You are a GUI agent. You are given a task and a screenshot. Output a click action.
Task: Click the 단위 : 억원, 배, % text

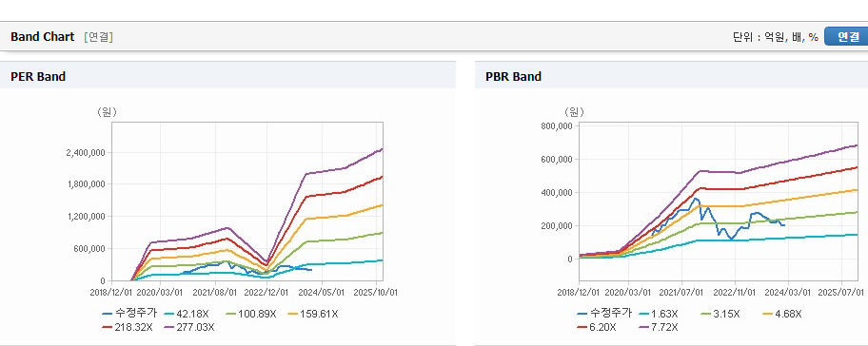coord(776,37)
